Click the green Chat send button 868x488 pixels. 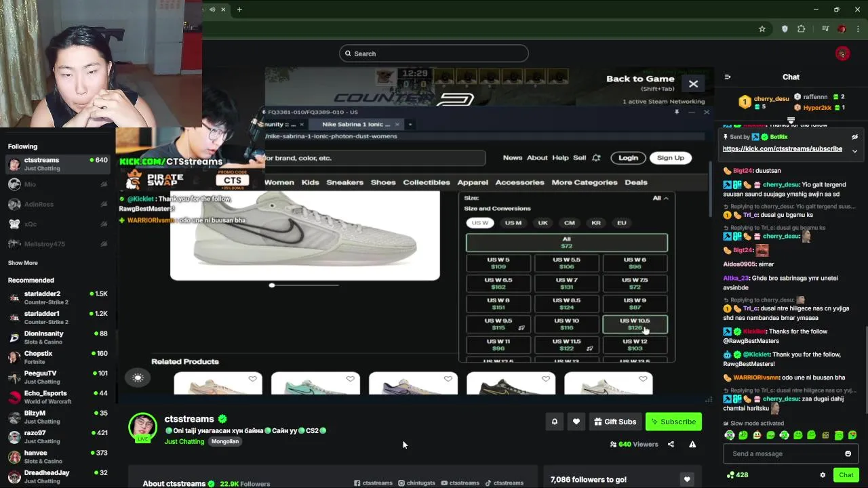(x=846, y=475)
